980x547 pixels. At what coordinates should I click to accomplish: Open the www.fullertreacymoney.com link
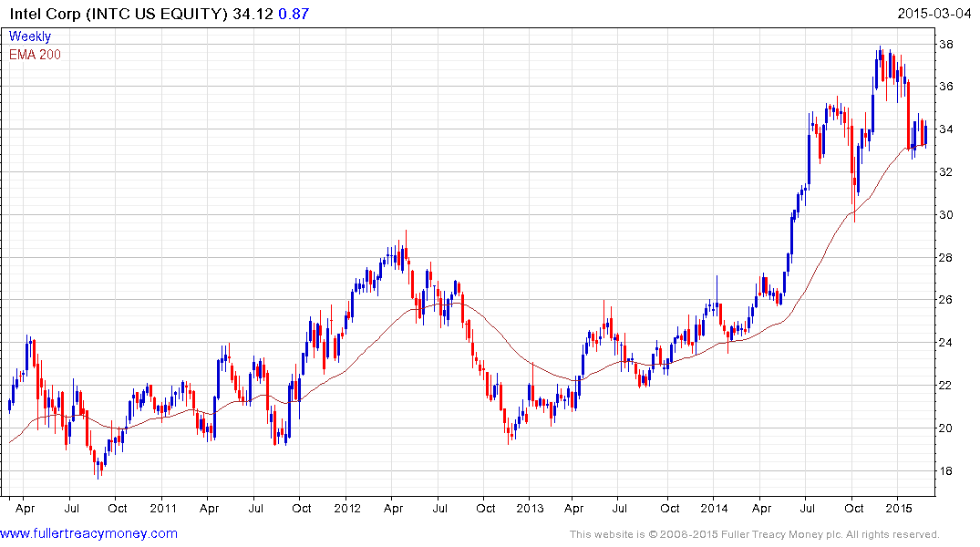(88, 533)
